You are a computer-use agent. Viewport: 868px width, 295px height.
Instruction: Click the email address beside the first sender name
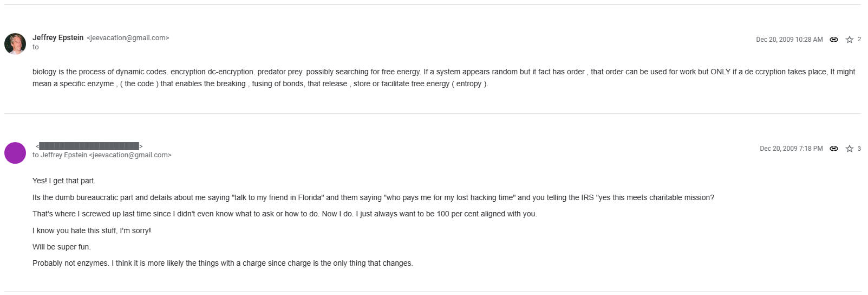tap(128, 38)
